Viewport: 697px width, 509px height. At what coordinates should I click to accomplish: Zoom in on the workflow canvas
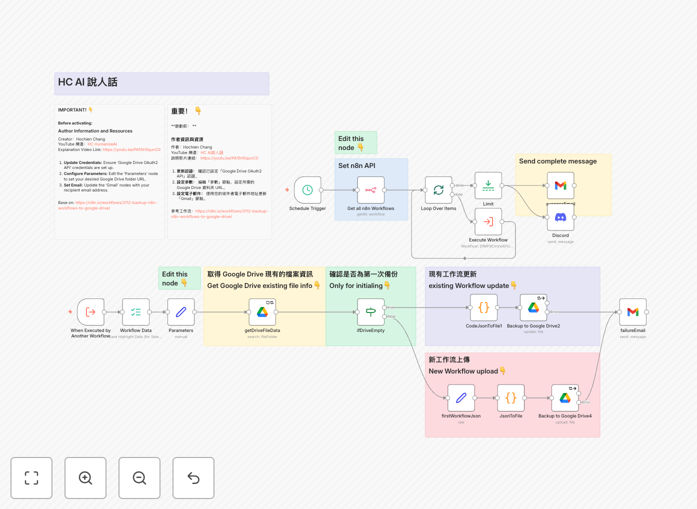85,478
